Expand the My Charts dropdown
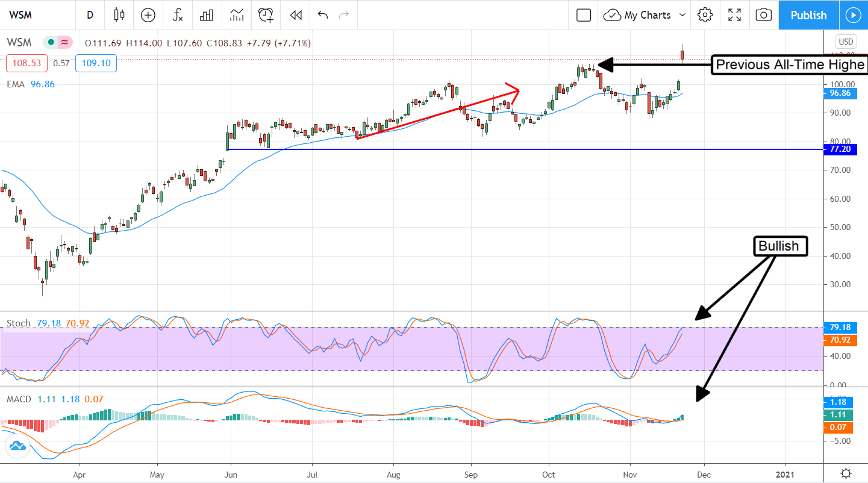The height and width of the screenshot is (483, 868). 645,15
